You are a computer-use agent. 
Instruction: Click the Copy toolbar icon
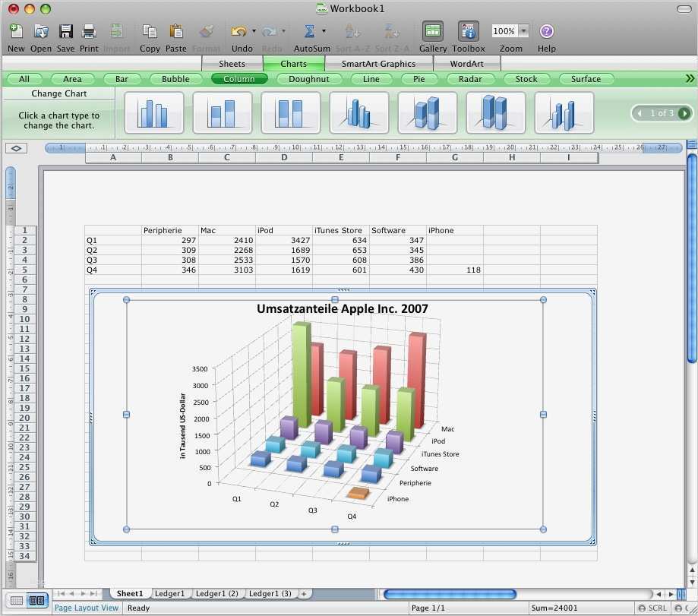(150, 31)
